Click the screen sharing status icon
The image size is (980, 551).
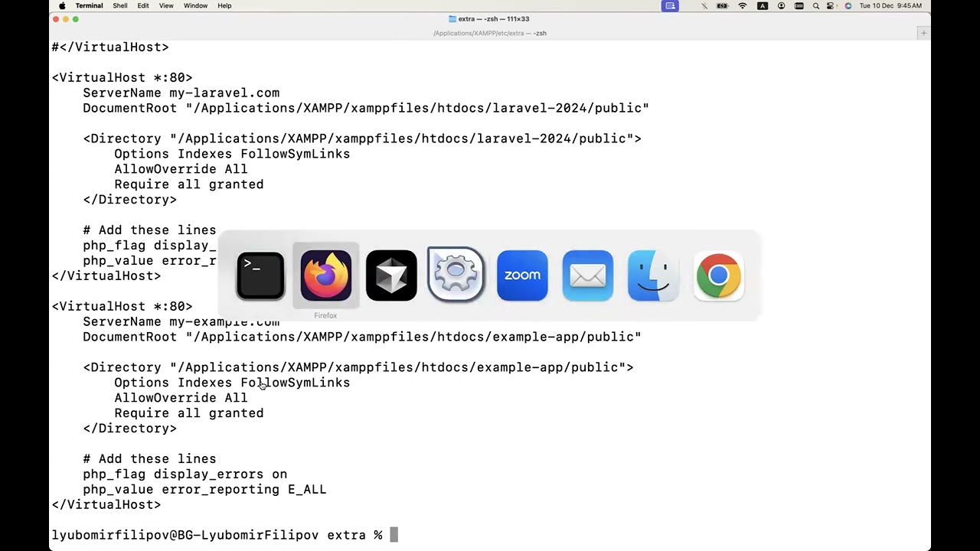pyautogui.click(x=670, y=5)
